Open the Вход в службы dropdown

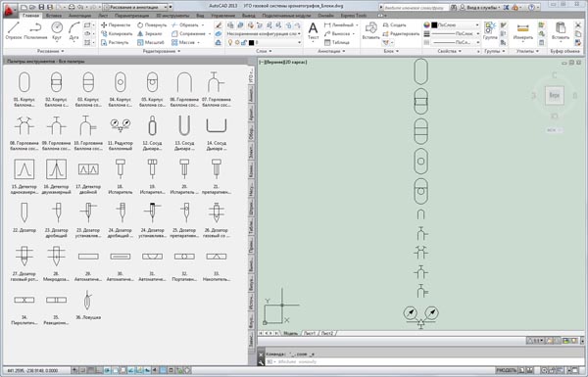coord(481,7)
